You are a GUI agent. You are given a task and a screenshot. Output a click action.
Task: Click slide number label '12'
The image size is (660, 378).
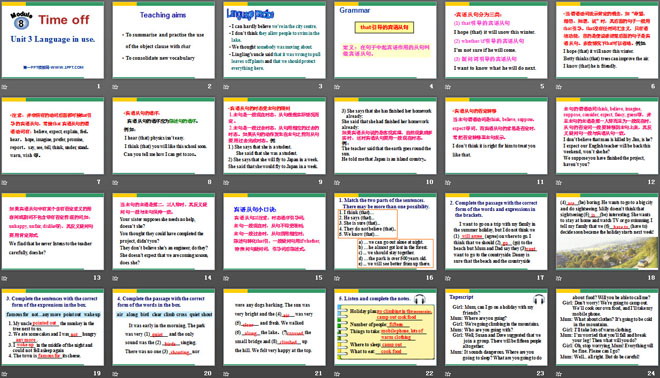pyautogui.click(x=651, y=182)
